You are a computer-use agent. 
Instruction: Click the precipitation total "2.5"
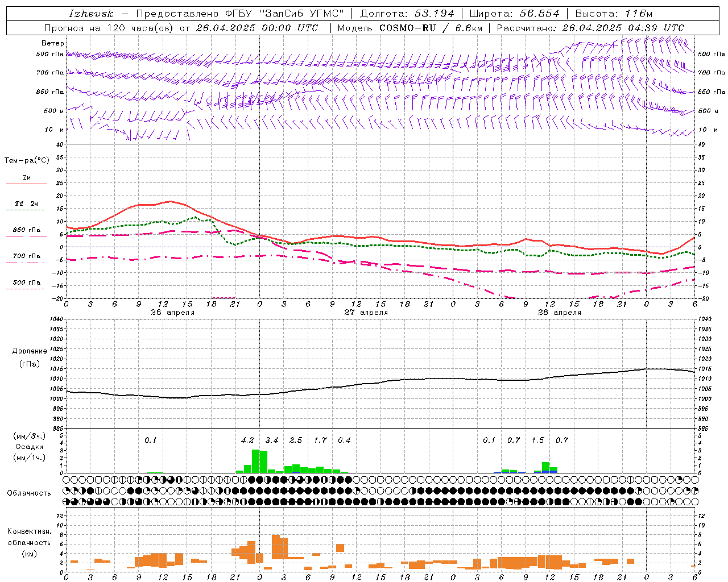tap(296, 440)
